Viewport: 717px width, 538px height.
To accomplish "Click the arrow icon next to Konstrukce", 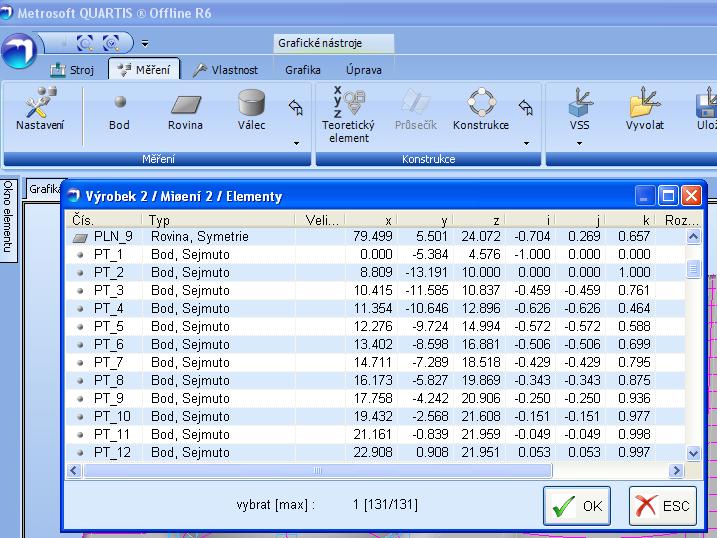I will pos(526,107).
